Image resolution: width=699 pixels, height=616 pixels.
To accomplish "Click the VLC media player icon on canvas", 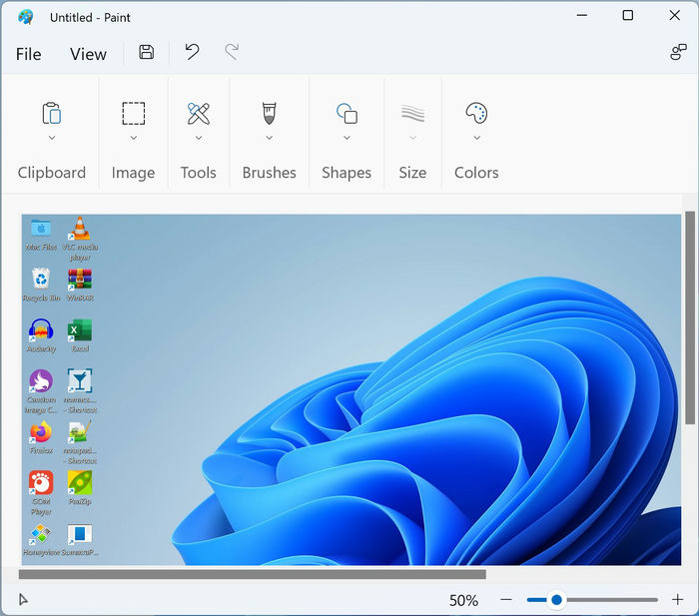I will (79, 229).
